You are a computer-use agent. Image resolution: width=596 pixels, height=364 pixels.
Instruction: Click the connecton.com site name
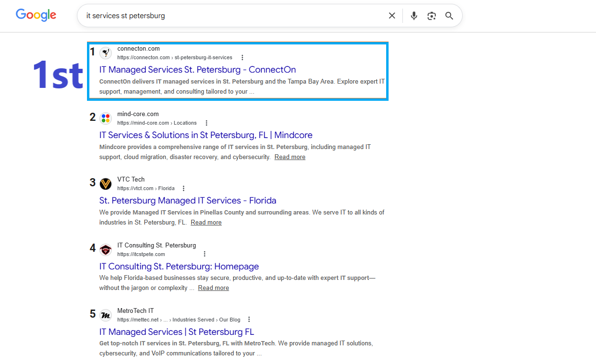pyautogui.click(x=139, y=49)
